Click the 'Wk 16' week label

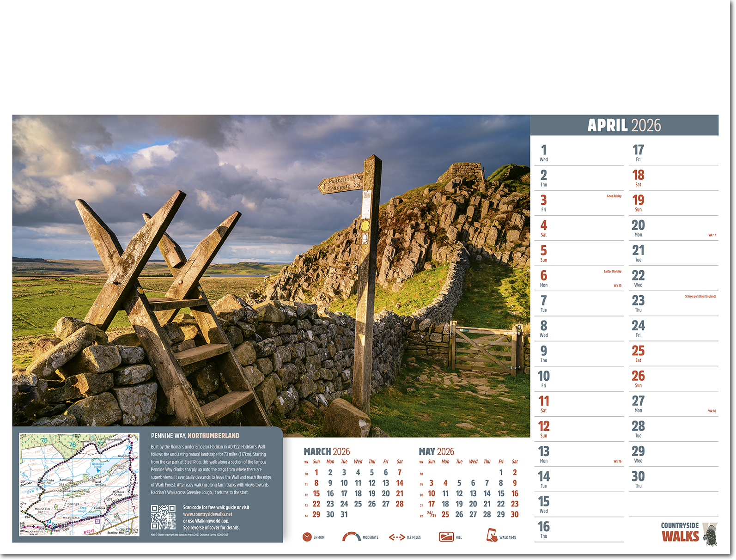[x=617, y=461]
